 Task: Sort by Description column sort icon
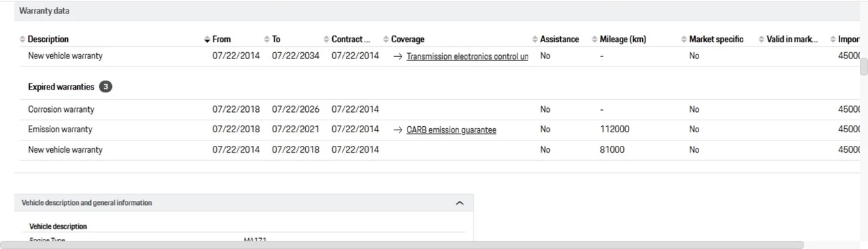click(x=22, y=39)
